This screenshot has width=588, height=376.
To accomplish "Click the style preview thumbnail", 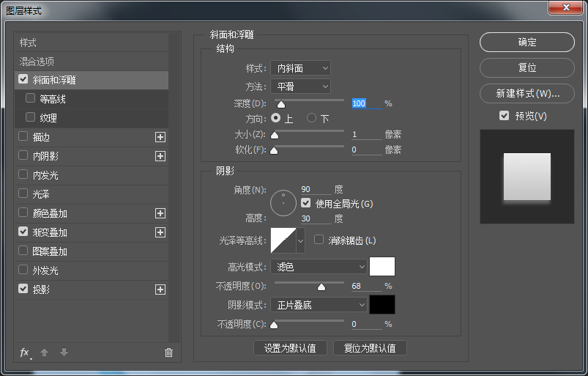I will 527,177.
